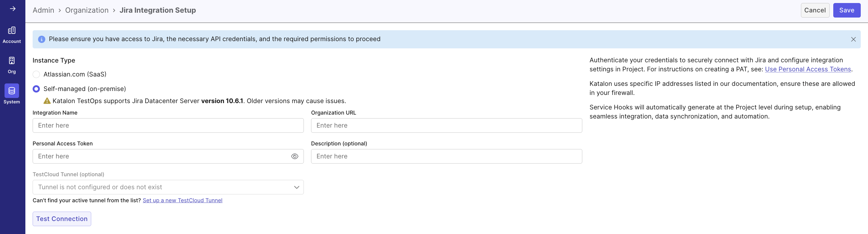Click Test Connection button
Screen dimensions: 868x234
(62, 219)
